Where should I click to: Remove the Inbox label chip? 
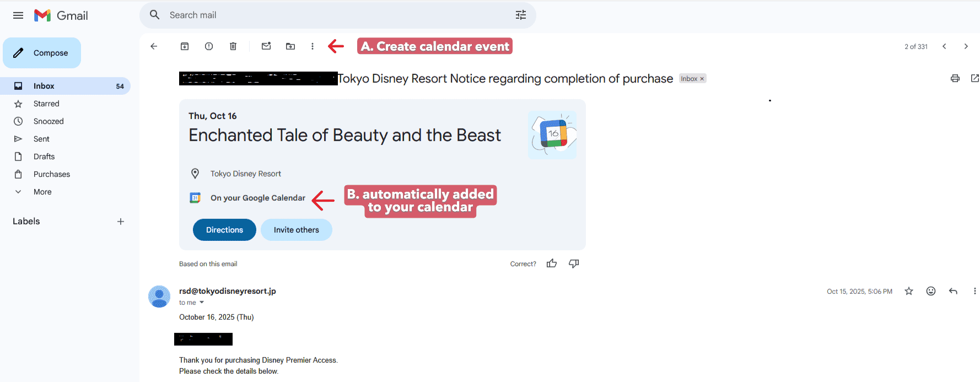point(702,78)
